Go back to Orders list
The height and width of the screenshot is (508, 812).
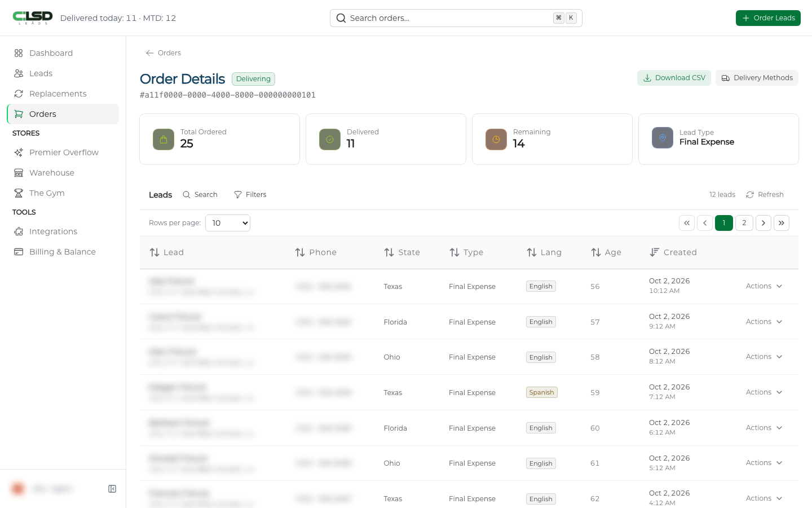[x=163, y=53]
